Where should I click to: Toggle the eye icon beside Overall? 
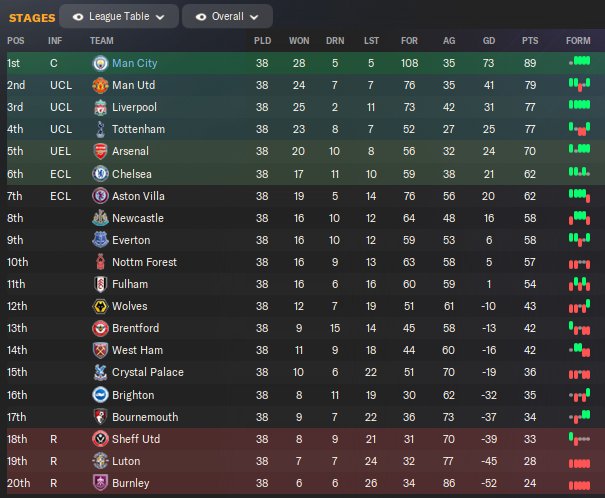(x=201, y=17)
